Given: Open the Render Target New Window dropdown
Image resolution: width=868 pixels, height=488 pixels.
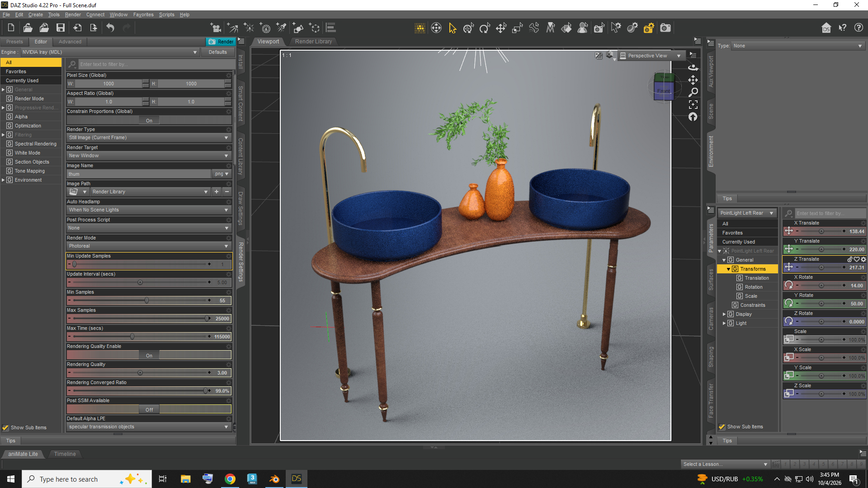Looking at the screenshot, I should click(x=149, y=156).
